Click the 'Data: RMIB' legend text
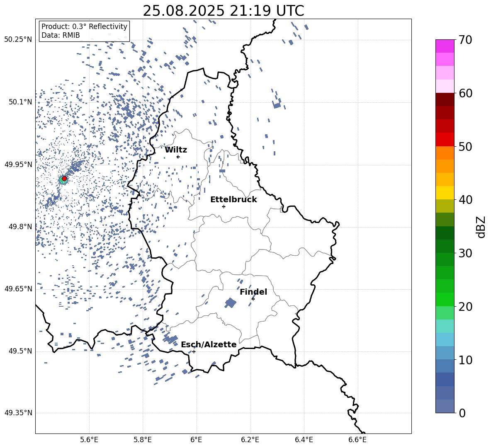 coord(61,35)
